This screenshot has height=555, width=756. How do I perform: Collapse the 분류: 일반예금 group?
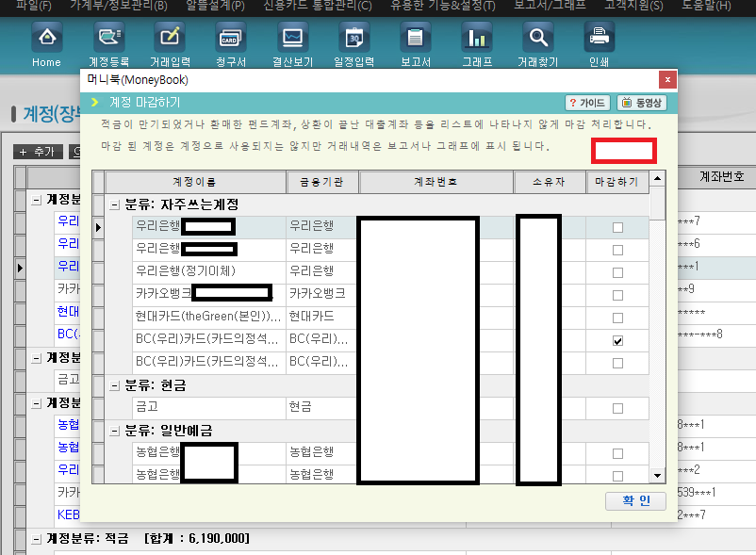pyautogui.click(x=114, y=432)
